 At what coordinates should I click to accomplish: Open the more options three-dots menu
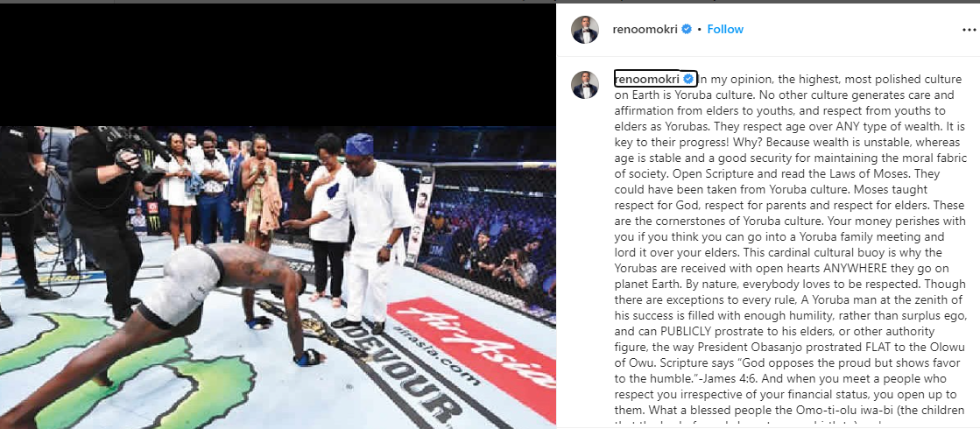968,30
